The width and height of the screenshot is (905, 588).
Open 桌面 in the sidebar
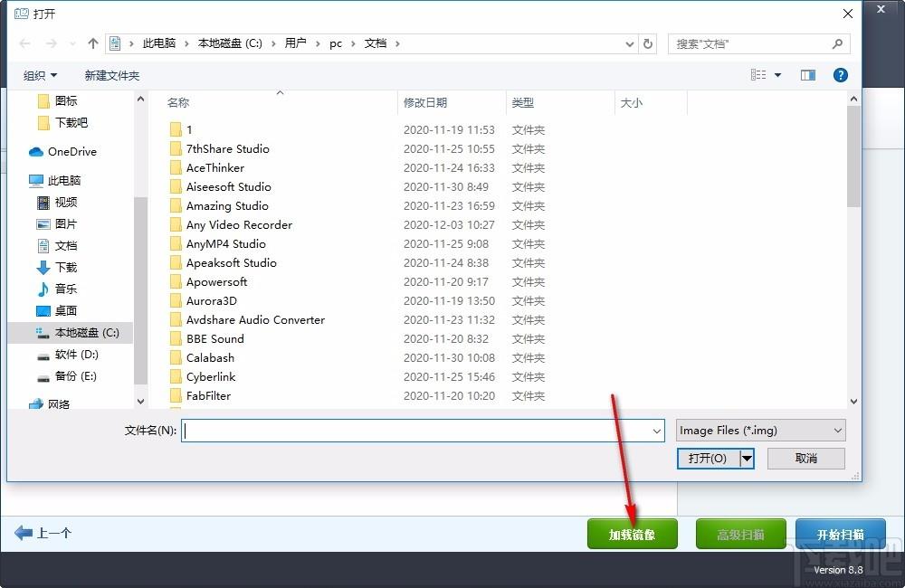point(57,311)
